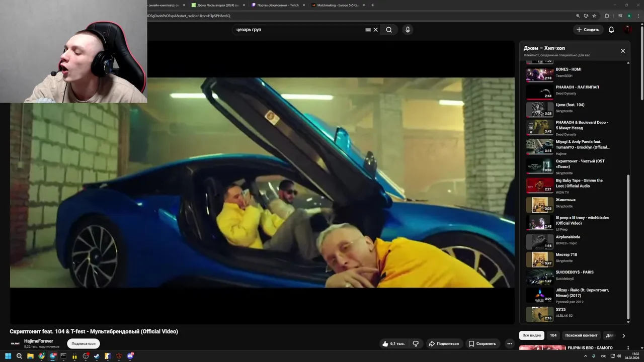Dislike the video with thumbs-down icon
The height and width of the screenshot is (362, 644).
416,344
